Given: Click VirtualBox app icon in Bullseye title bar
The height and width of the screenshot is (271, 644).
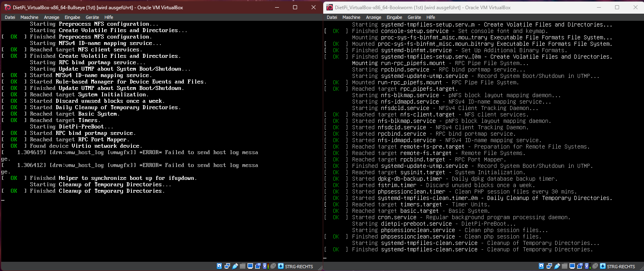Looking at the screenshot, I should tap(7, 7).
